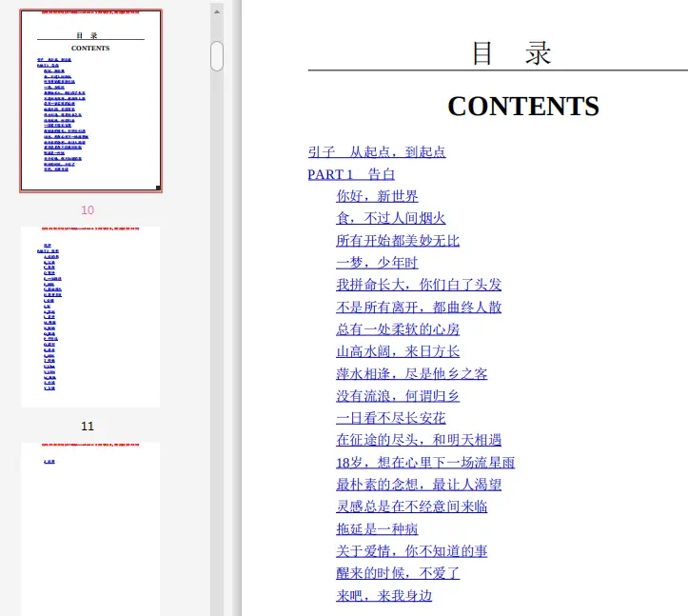
Task: Open the page 10 thumbnail
Action: (90, 101)
